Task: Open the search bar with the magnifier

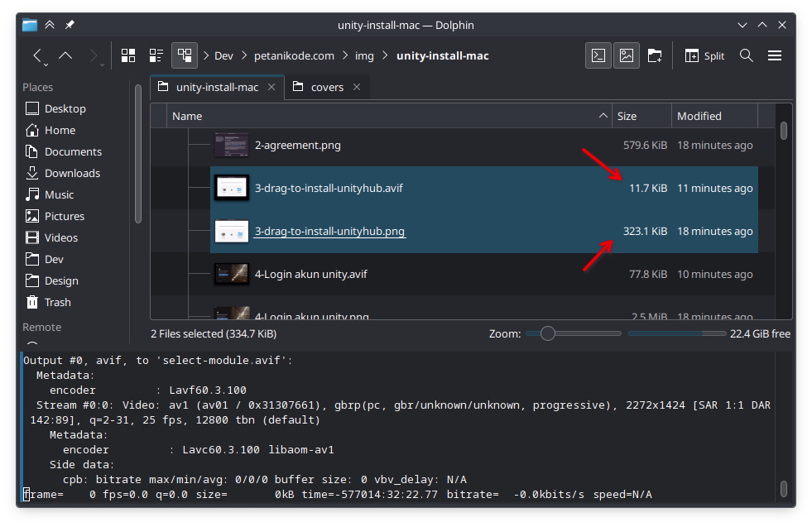Action: 746,55
